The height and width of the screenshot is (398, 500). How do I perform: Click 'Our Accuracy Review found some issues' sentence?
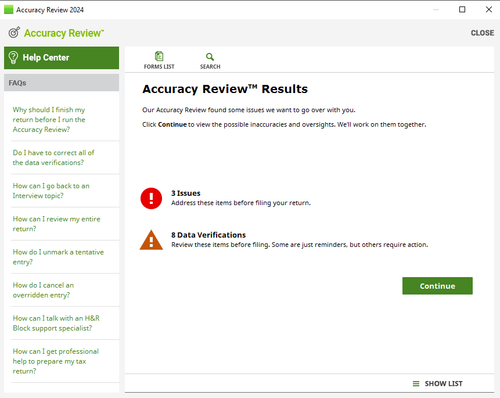(249, 110)
